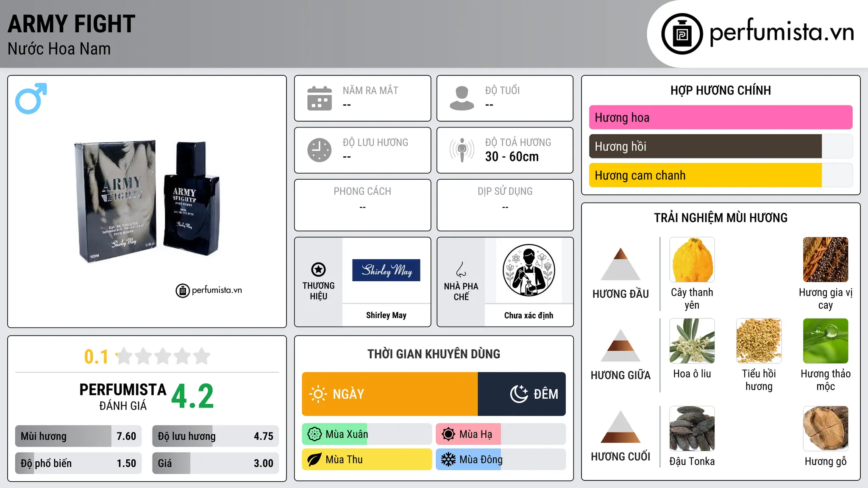Select the snowflake icon for Mùa Đông

point(448,460)
